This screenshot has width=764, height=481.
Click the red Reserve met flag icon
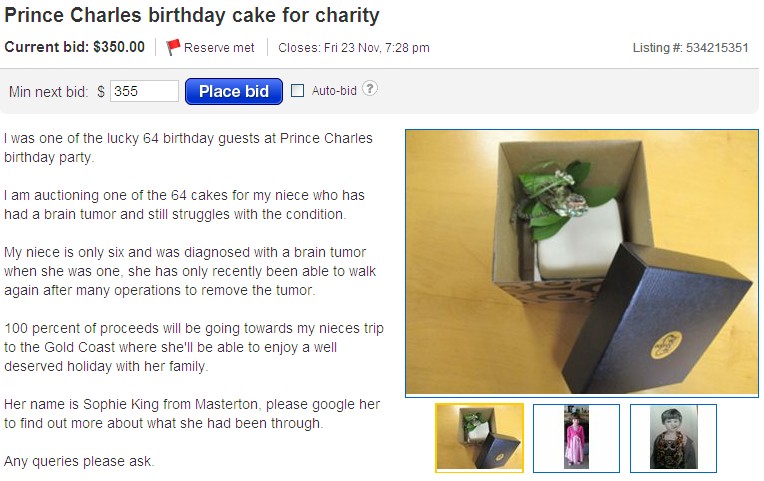[173, 47]
